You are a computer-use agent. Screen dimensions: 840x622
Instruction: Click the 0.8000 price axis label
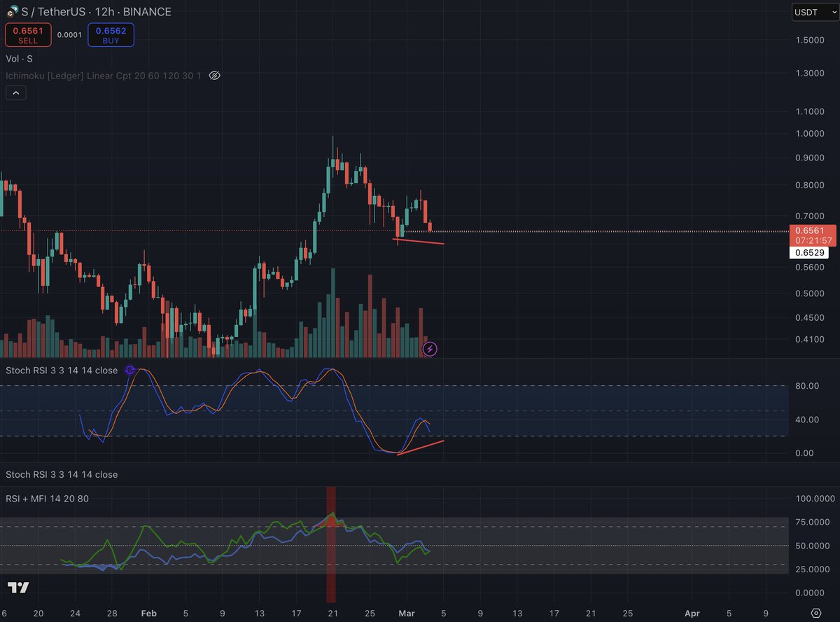[x=809, y=185]
